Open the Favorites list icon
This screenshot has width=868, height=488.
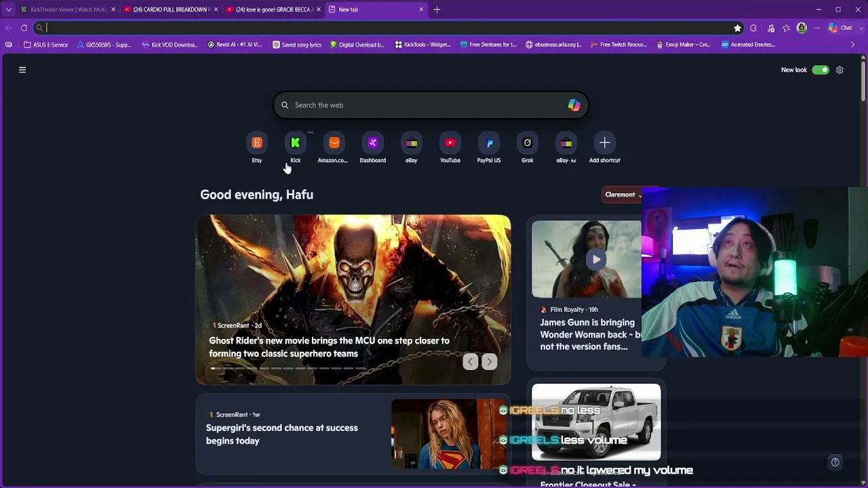(787, 28)
